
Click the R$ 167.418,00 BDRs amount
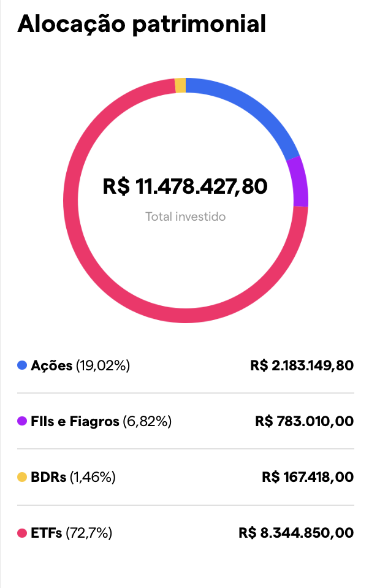[308, 477]
